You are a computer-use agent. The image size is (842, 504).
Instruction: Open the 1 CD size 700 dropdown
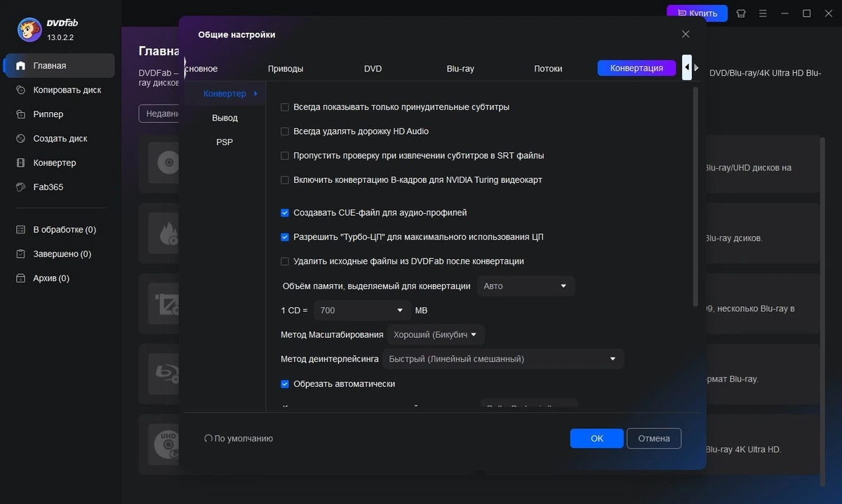[x=362, y=310]
